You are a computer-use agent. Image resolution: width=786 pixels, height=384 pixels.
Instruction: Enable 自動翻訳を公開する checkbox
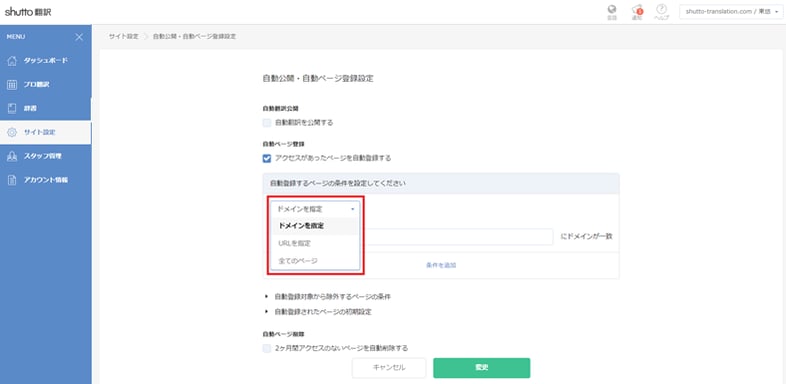click(267, 122)
